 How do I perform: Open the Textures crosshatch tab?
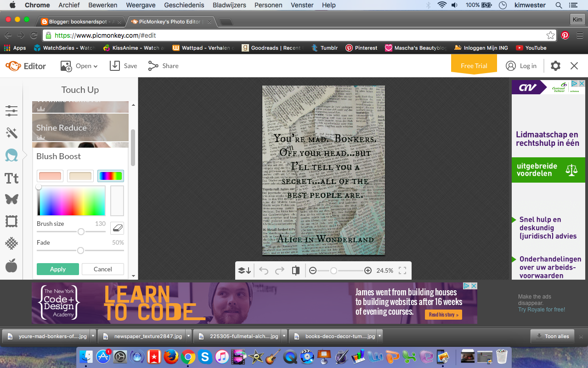pyautogui.click(x=11, y=243)
